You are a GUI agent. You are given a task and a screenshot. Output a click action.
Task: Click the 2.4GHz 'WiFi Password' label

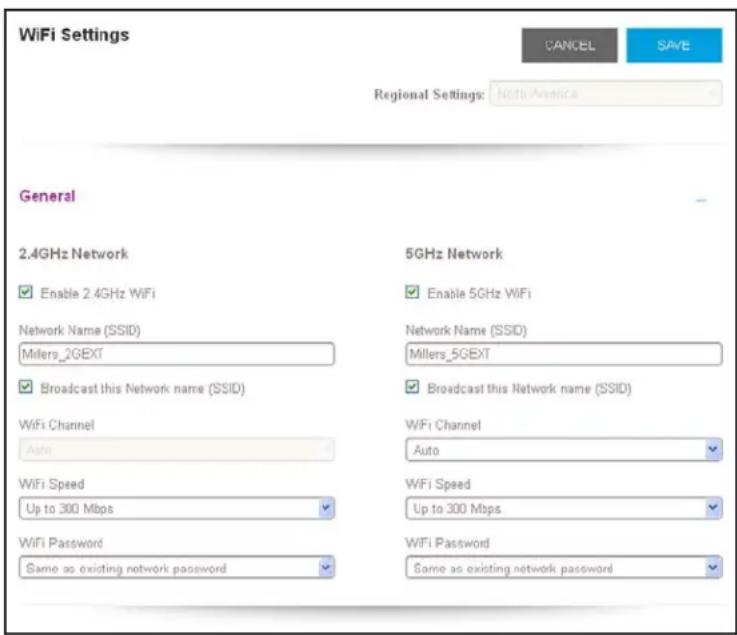tap(61, 543)
